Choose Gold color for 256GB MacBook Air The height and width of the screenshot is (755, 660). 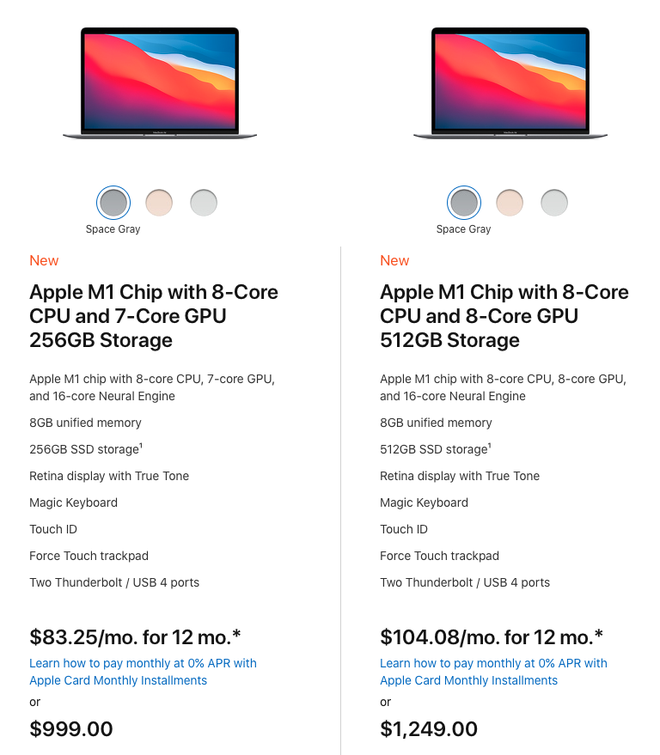(x=159, y=203)
